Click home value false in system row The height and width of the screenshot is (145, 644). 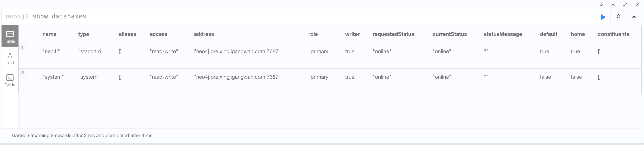click(576, 77)
